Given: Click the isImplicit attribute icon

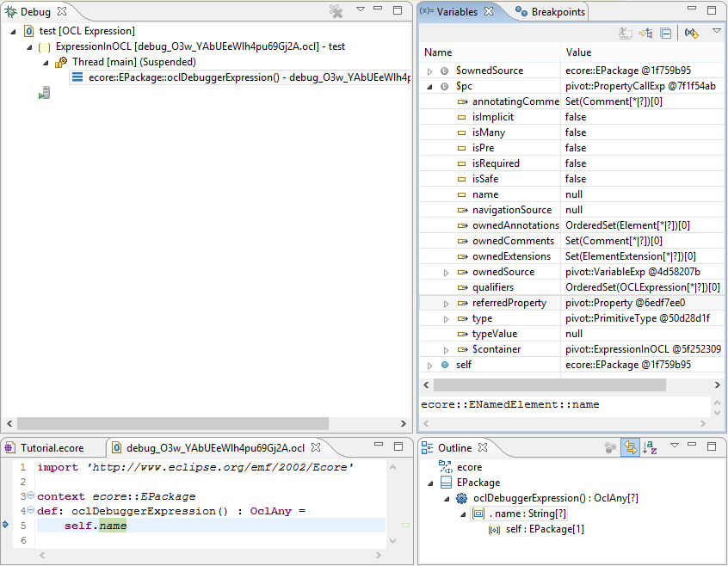Looking at the screenshot, I should tap(461, 117).
